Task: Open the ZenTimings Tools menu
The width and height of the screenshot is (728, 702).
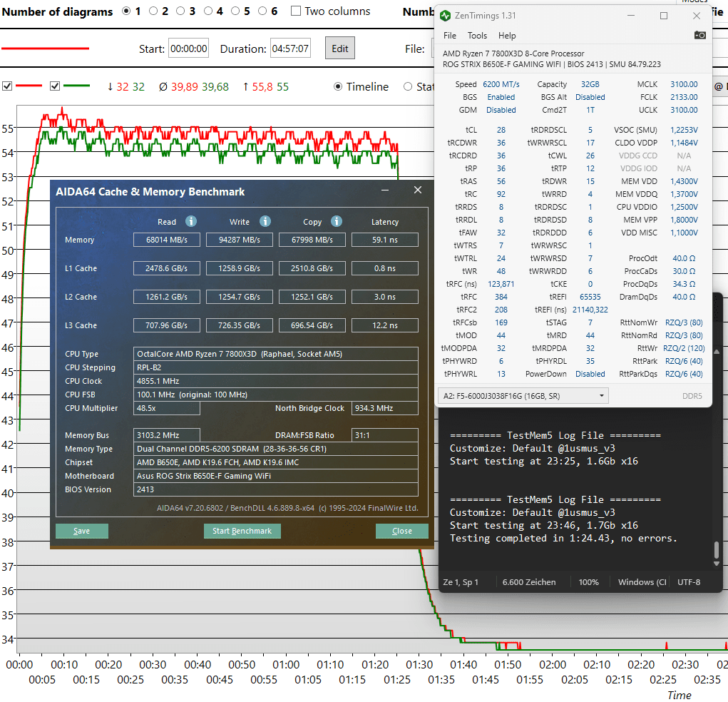Action: 477,35
